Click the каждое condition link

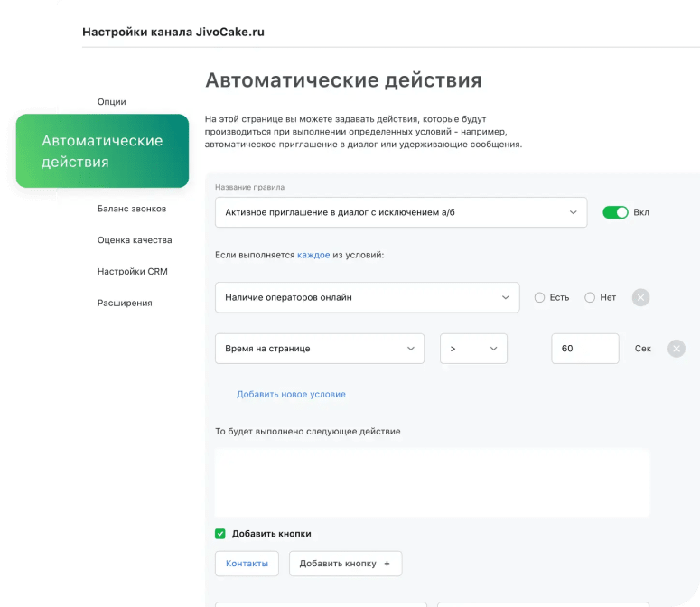(x=313, y=255)
